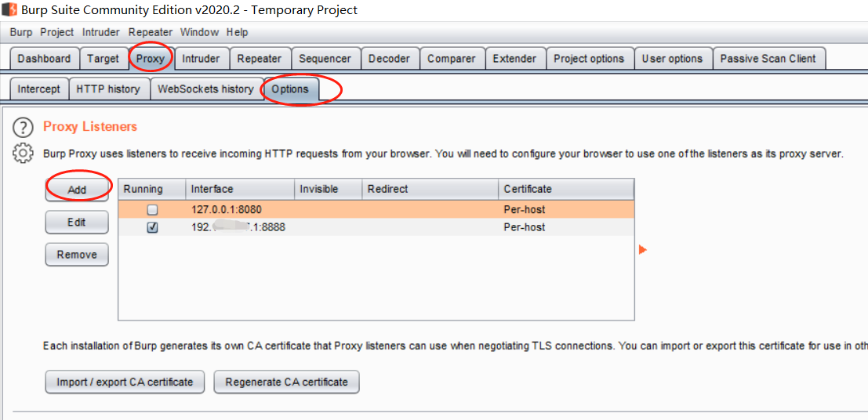
Task: Switch to the Decoder tab
Action: point(389,59)
